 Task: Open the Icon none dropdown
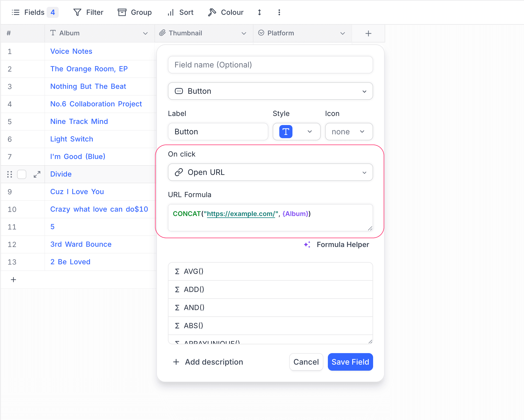[349, 132]
